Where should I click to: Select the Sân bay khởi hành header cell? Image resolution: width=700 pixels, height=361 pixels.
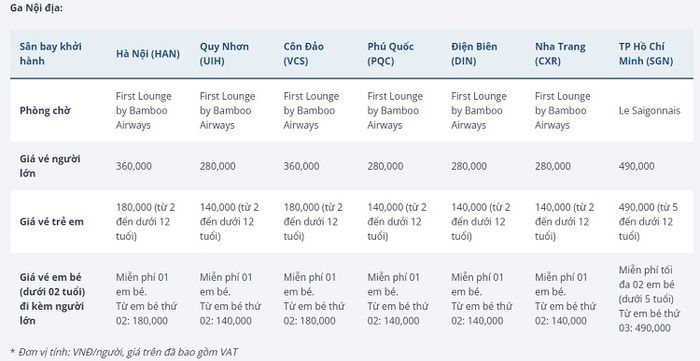51,54
